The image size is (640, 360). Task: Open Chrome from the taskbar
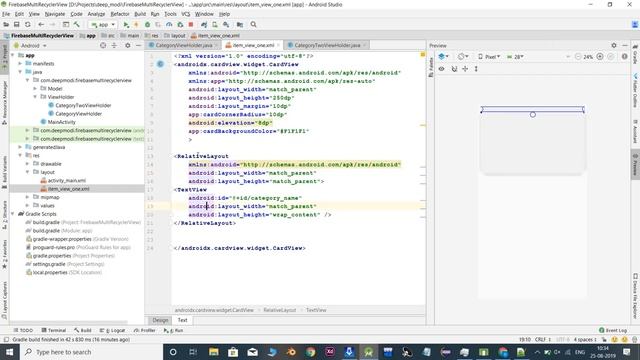pos(310,352)
